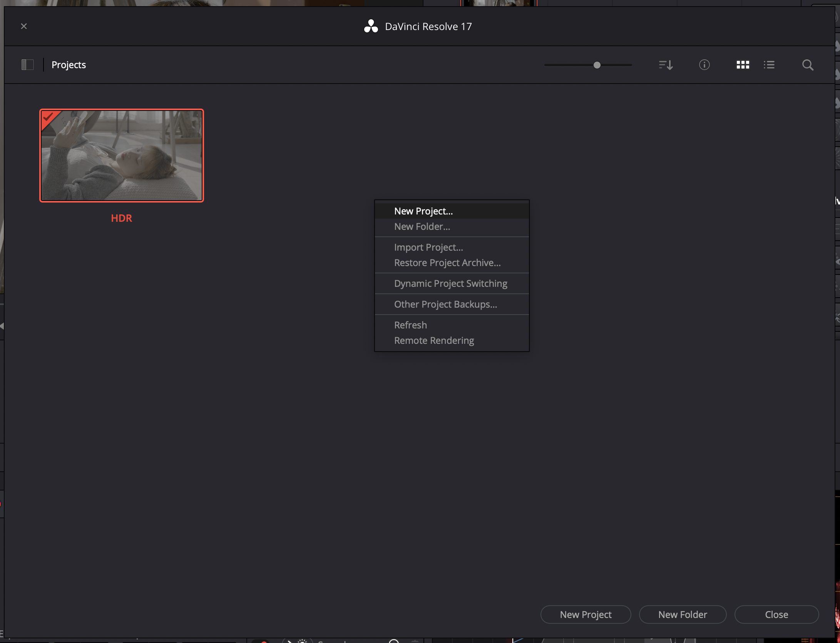Choose New Folder... from context menu
The image size is (840, 643).
422,226
